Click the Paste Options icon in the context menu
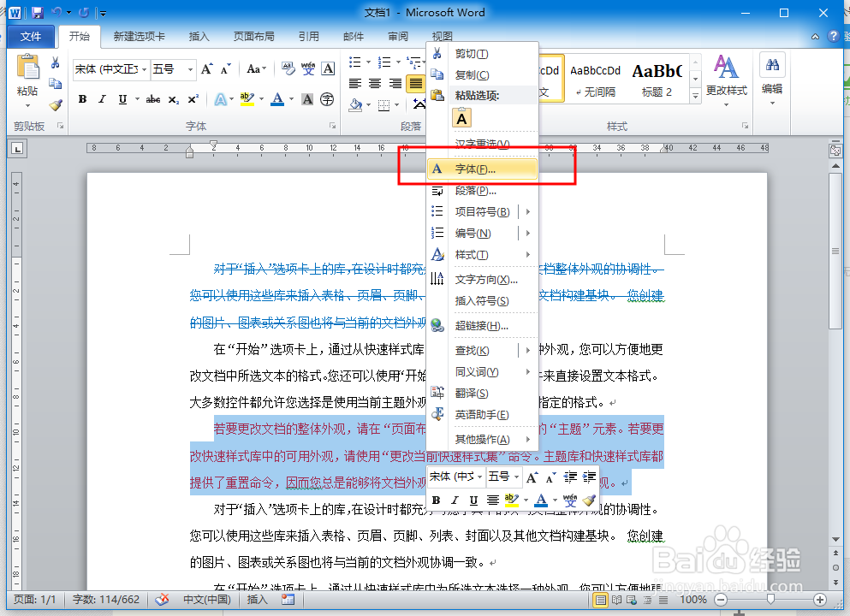 point(461,118)
